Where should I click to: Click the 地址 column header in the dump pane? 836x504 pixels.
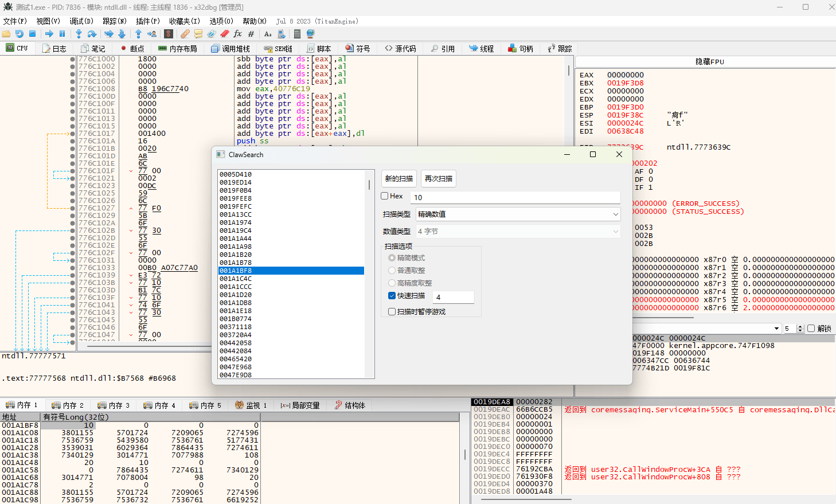(20, 417)
